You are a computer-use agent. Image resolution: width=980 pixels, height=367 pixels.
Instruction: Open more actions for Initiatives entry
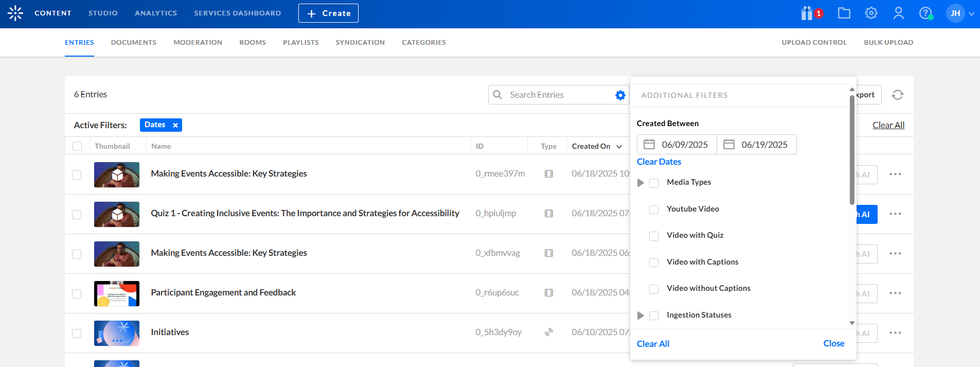pos(896,333)
